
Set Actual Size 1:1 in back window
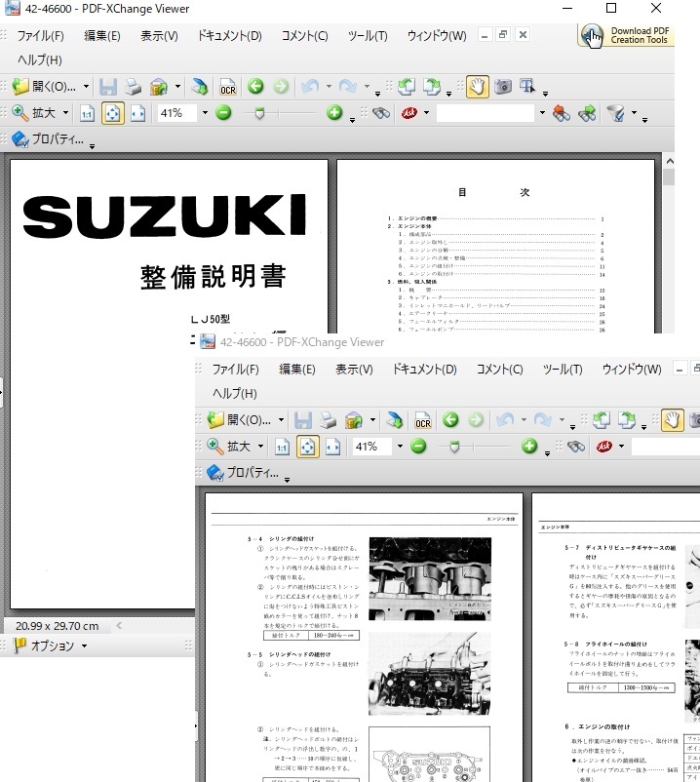tap(87, 114)
